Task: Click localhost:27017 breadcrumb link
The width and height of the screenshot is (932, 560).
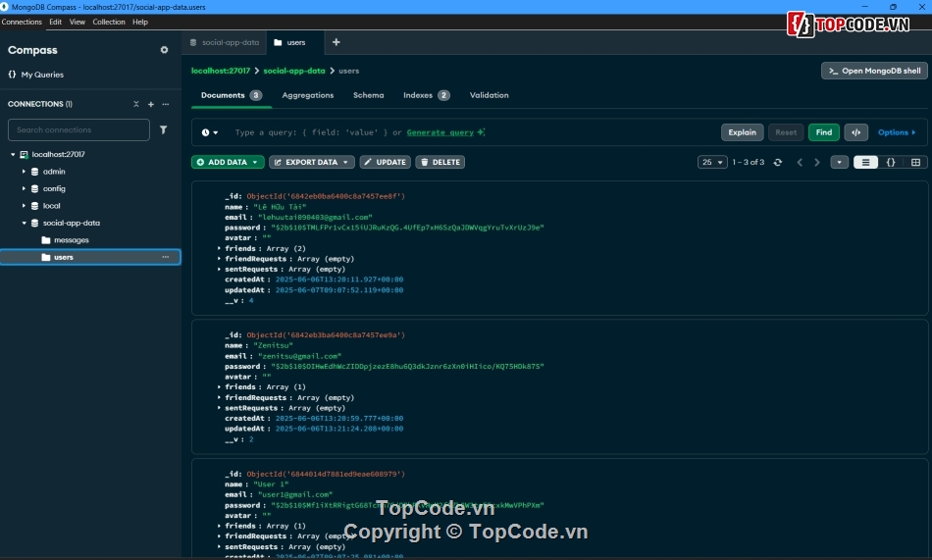Action: [221, 71]
